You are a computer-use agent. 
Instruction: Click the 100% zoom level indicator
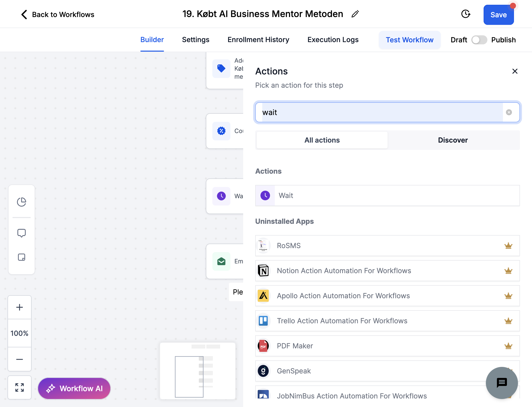[x=20, y=333]
